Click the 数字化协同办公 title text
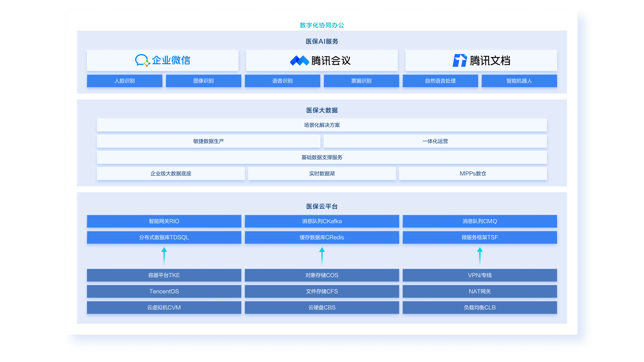Image resolution: width=644 pixels, height=362 pixels. pos(322,25)
